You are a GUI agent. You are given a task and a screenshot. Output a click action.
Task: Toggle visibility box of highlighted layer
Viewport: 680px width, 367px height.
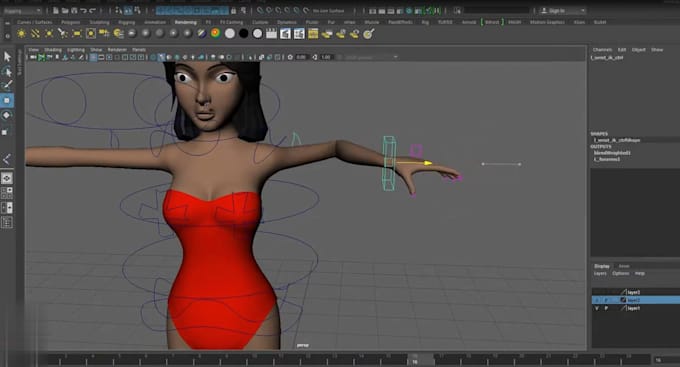pyautogui.click(x=597, y=300)
